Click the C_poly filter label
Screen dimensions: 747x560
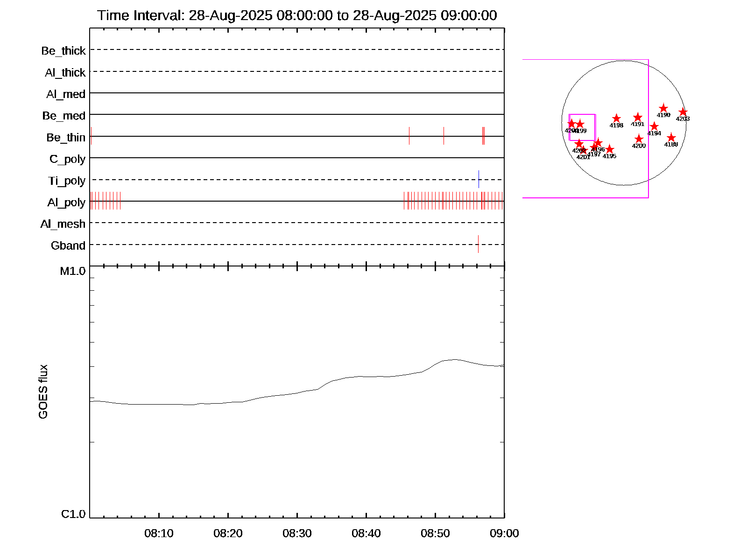(x=67, y=159)
